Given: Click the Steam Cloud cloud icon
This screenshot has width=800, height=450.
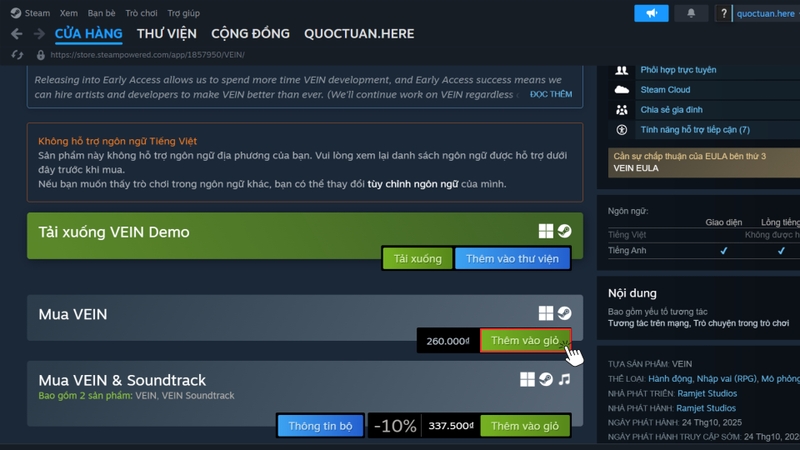Looking at the screenshot, I should [621, 90].
